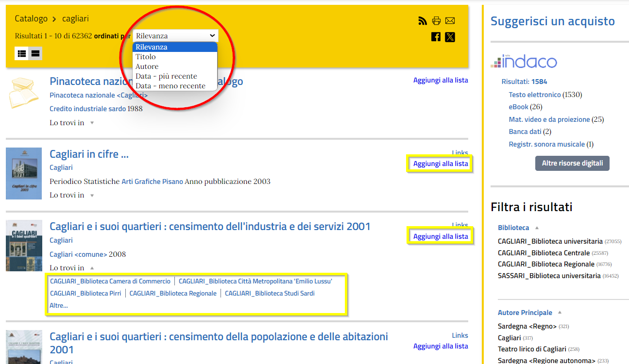Share results on X (Twitter)
Image resolution: width=629 pixels, height=364 pixels.
click(x=450, y=37)
